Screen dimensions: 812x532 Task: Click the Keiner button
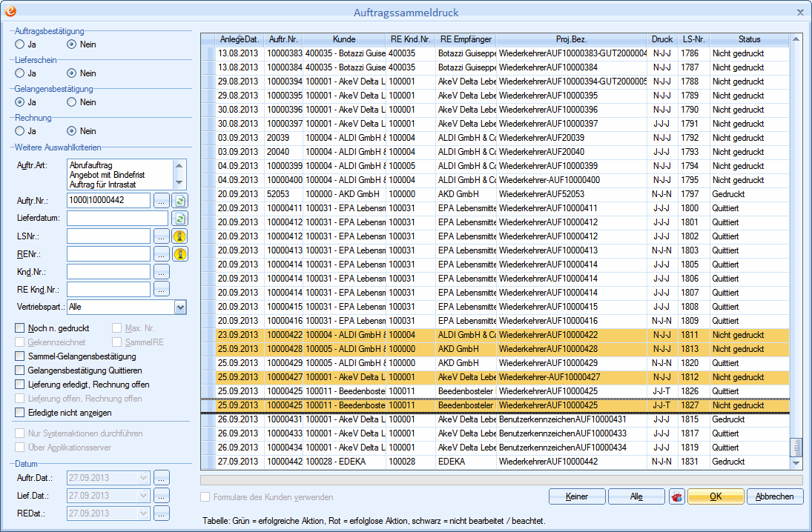click(x=577, y=497)
